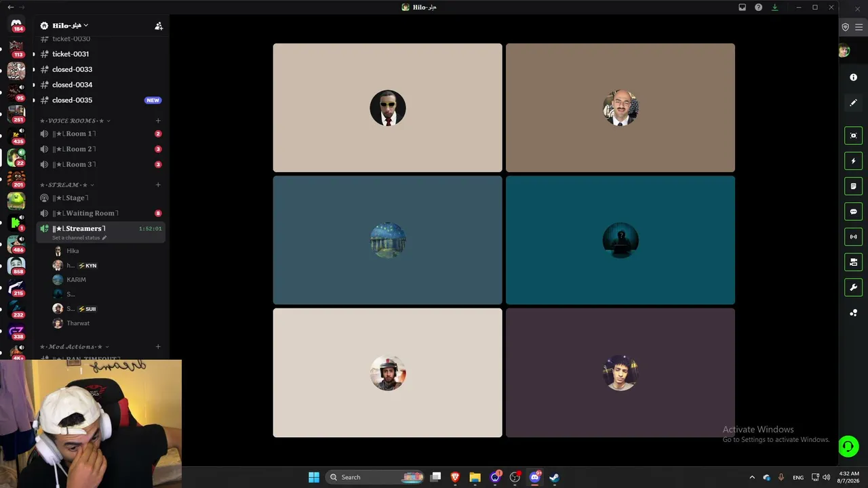Open the Windows Start menu
Viewport: 868px width, 488px height.
click(x=314, y=477)
